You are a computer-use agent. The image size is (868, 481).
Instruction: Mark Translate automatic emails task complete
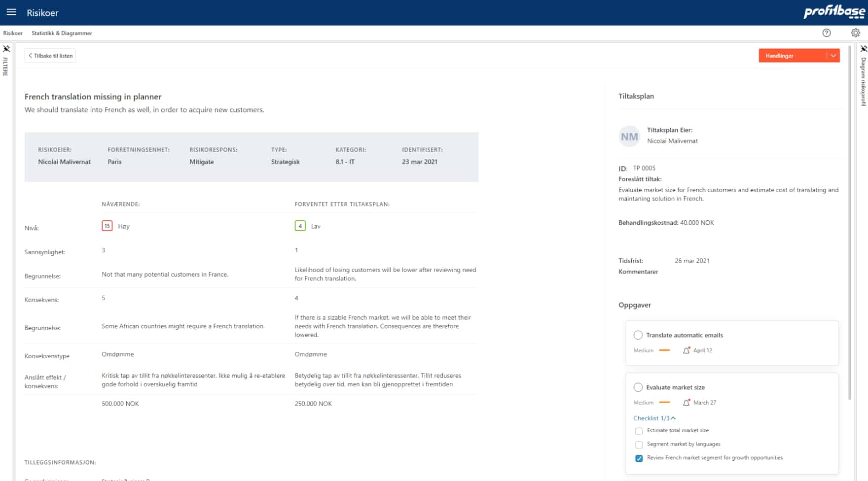point(638,335)
